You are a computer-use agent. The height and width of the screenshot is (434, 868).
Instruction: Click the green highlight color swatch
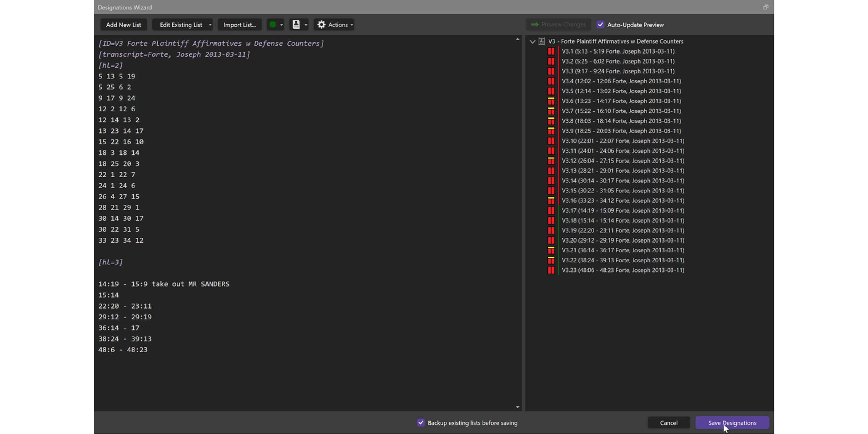(x=272, y=25)
